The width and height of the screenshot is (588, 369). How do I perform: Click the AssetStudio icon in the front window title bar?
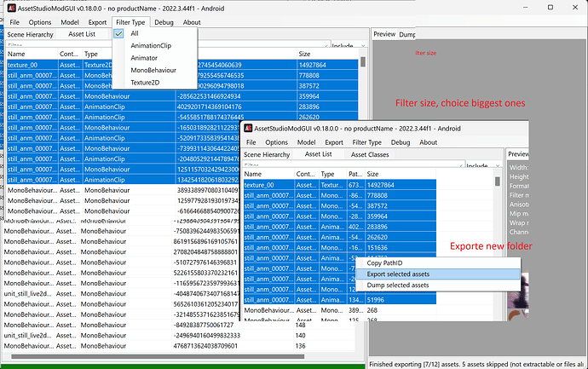248,128
